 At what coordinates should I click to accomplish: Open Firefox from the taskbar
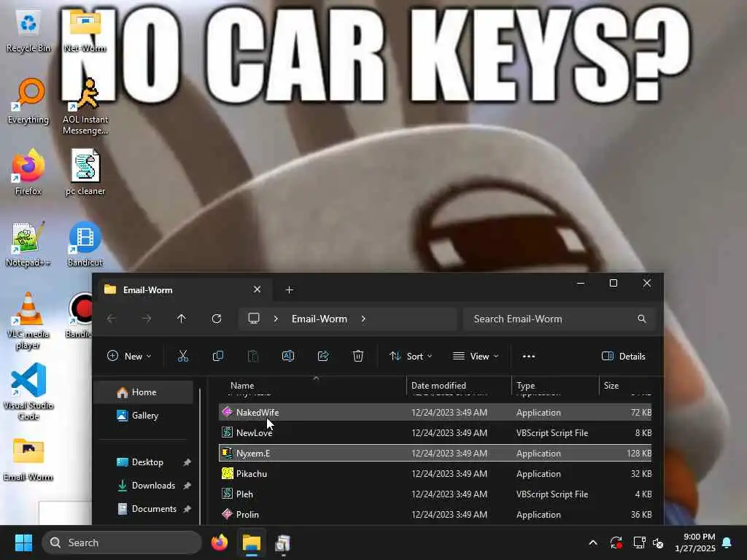click(x=219, y=542)
